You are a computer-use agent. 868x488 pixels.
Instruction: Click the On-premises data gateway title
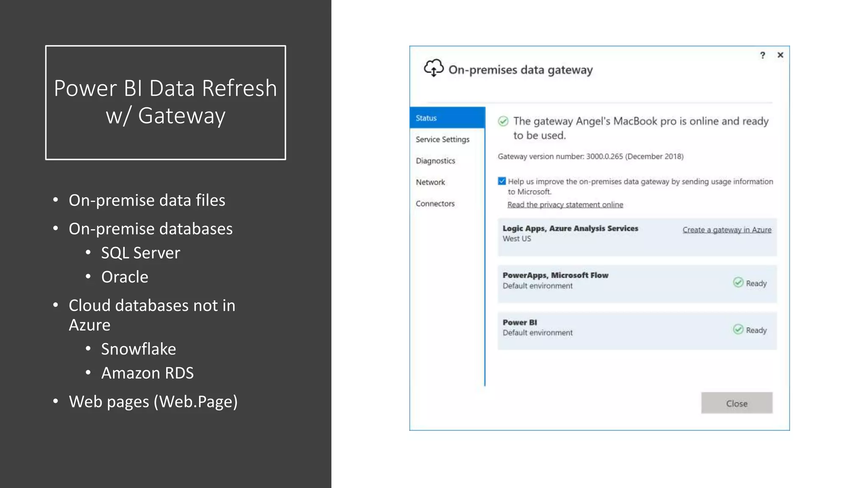520,70
